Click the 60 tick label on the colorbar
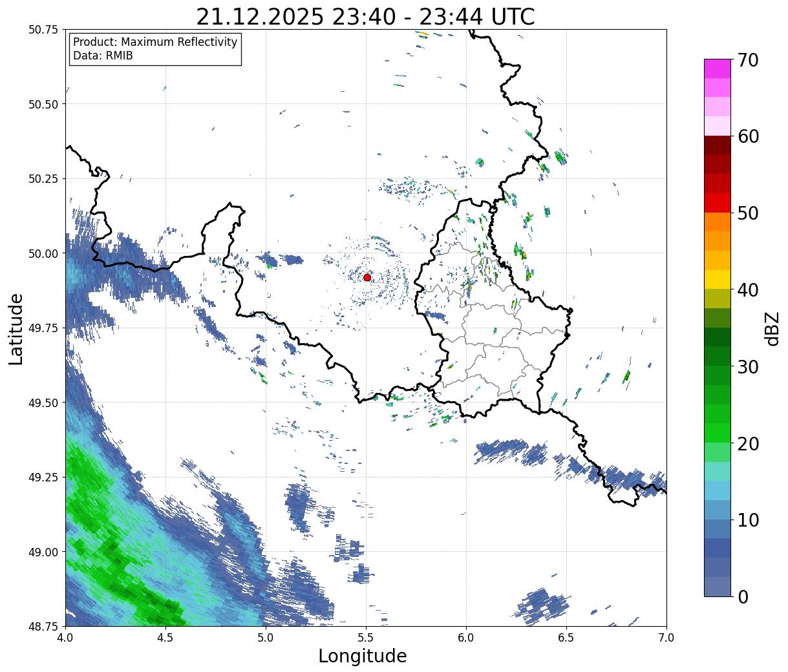 point(747,136)
